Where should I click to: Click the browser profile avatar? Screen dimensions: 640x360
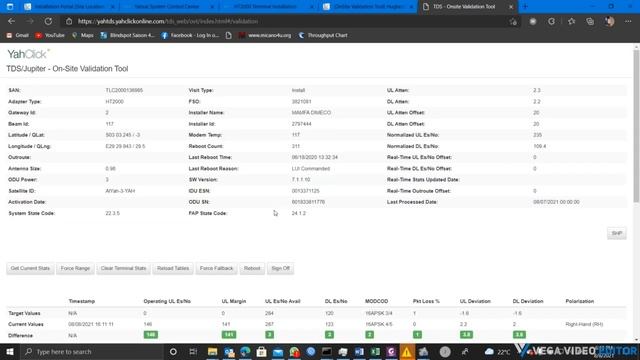pos(610,21)
